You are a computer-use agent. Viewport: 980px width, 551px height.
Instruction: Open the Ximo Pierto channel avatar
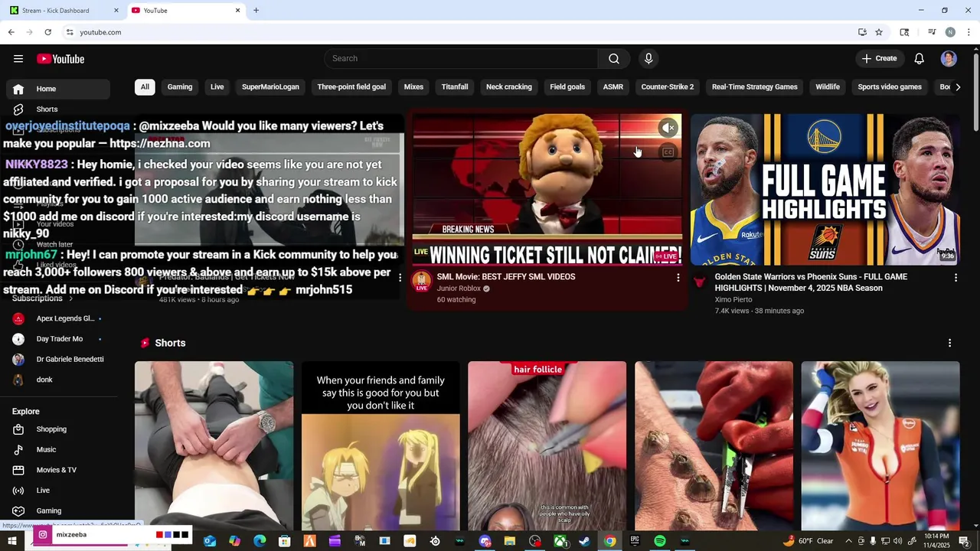click(x=699, y=282)
